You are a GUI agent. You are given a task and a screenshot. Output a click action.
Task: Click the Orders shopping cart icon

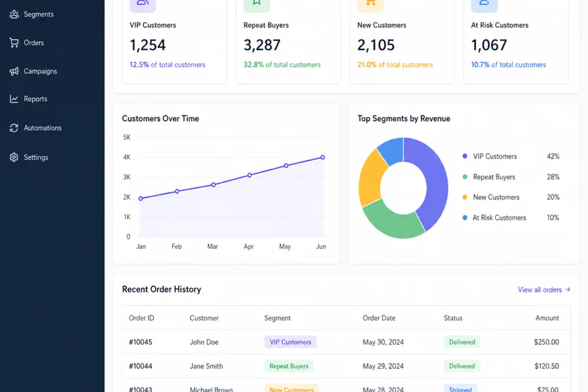(14, 43)
